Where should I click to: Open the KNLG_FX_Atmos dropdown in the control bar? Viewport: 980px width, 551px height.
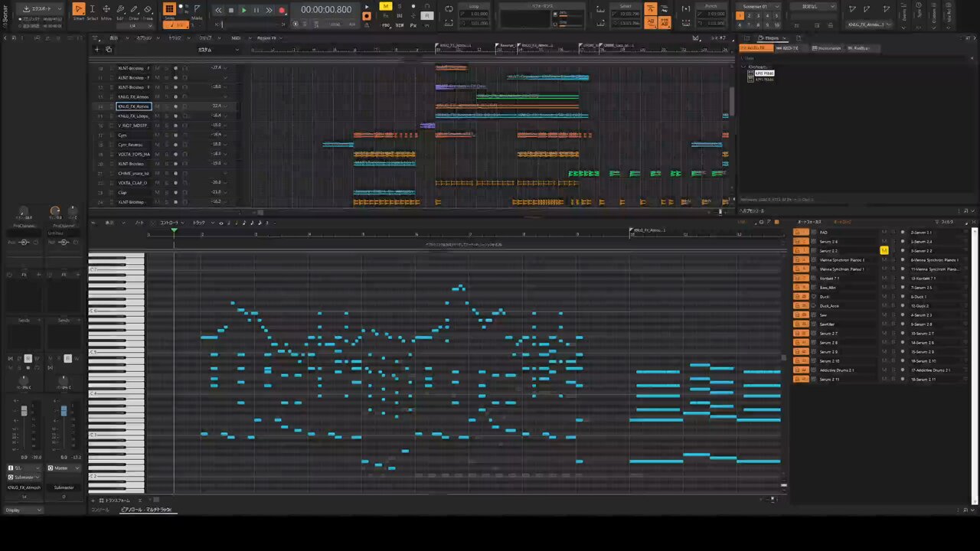coord(868,24)
